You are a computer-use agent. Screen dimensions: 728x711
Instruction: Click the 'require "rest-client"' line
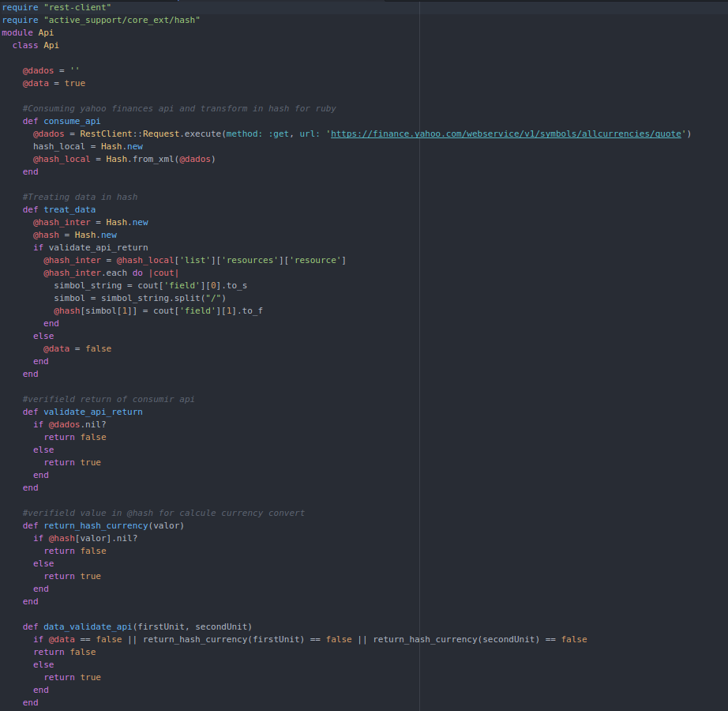click(x=57, y=7)
